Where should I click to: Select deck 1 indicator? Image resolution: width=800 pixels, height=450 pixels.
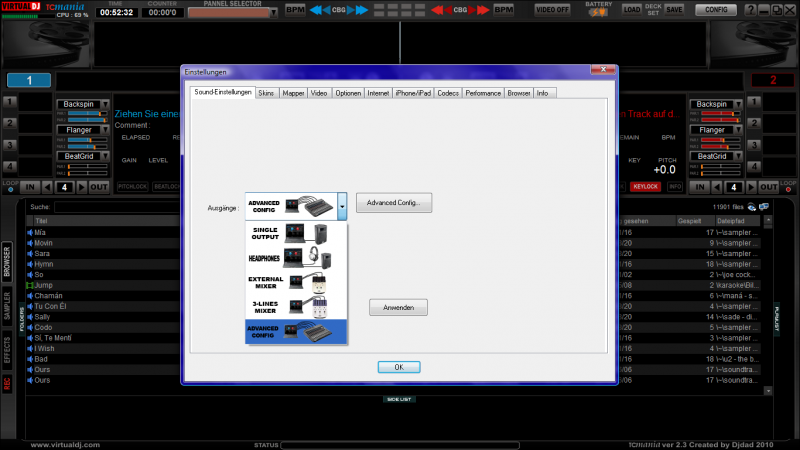(29, 80)
